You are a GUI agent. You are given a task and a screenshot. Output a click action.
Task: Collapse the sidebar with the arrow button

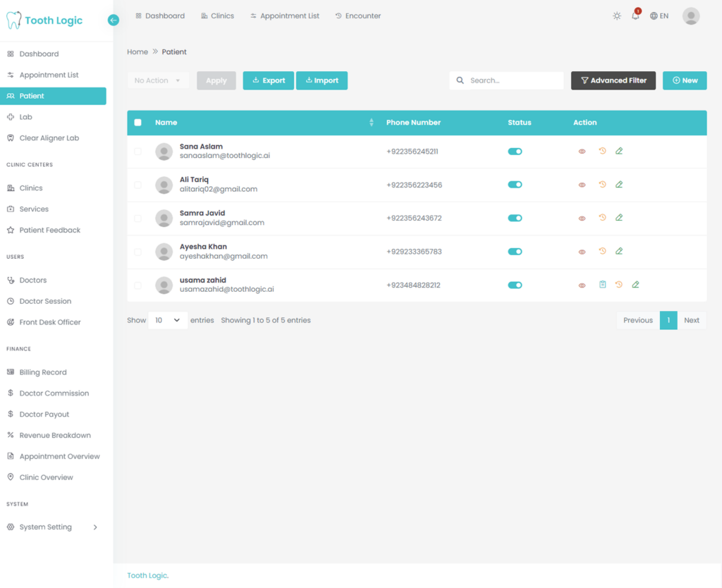[x=114, y=20]
